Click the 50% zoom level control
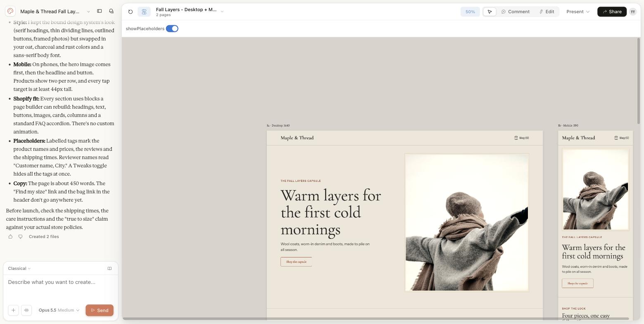Screen dimensions: 644x324 [470, 12]
